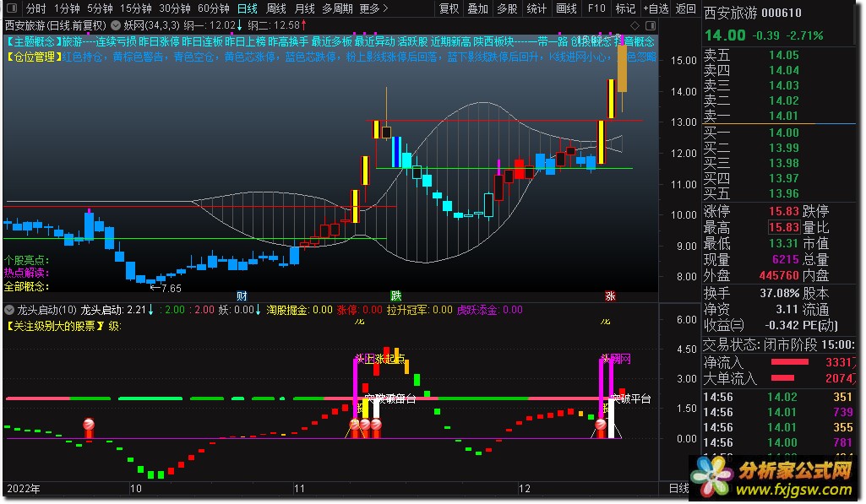
Task: Open 多周期 multi-period view
Action: pyautogui.click(x=337, y=8)
